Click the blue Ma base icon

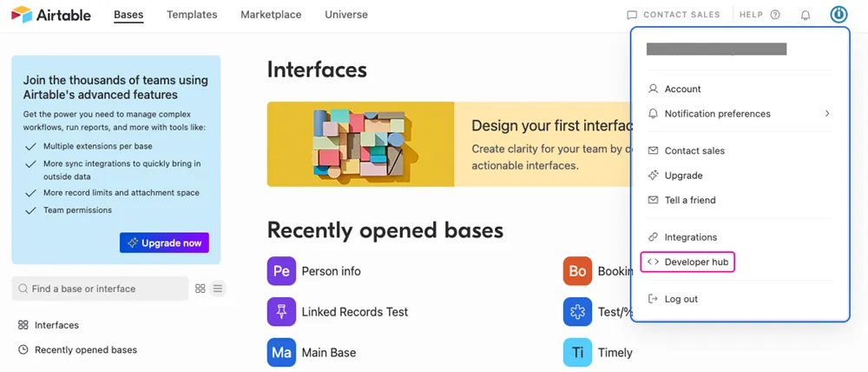point(281,353)
